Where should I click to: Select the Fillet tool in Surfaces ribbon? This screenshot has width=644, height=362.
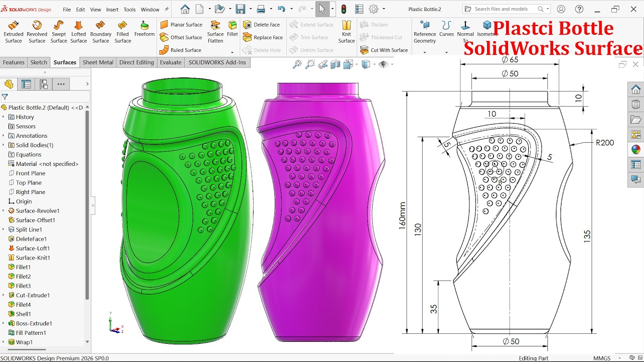pos(232,29)
